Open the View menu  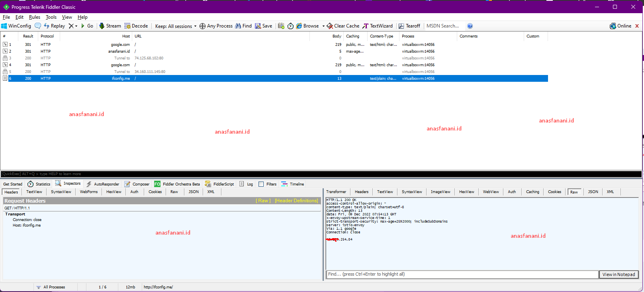tap(67, 17)
